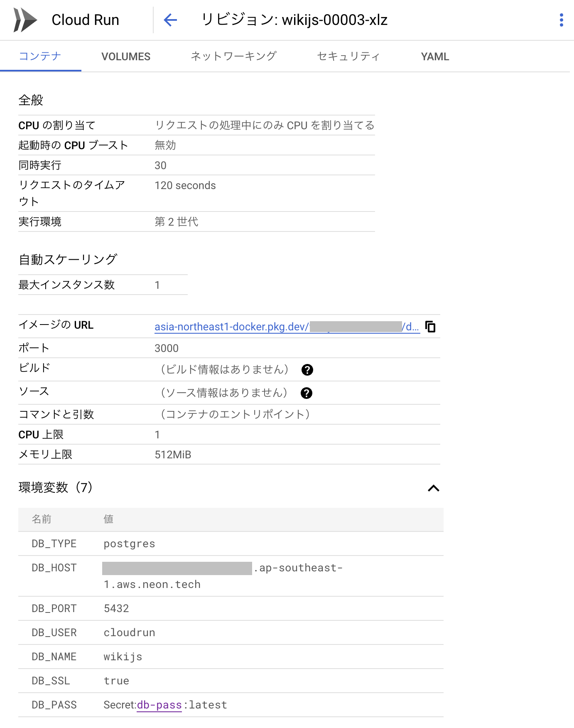574x728 pixels.
Task: Open the YAML tab
Action: point(434,56)
